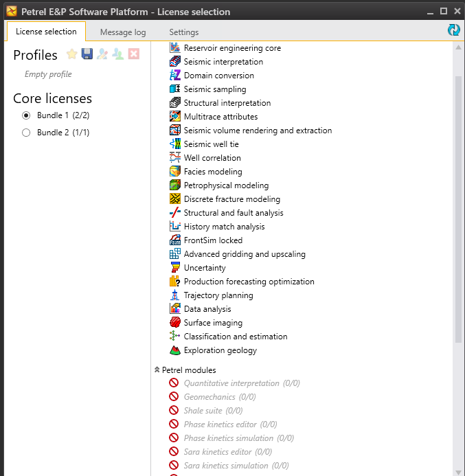Image resolution: width=465 pixels, height=476 pixels.
Task: Click the refresh licenses icon
Action: (x=454, y=30)
